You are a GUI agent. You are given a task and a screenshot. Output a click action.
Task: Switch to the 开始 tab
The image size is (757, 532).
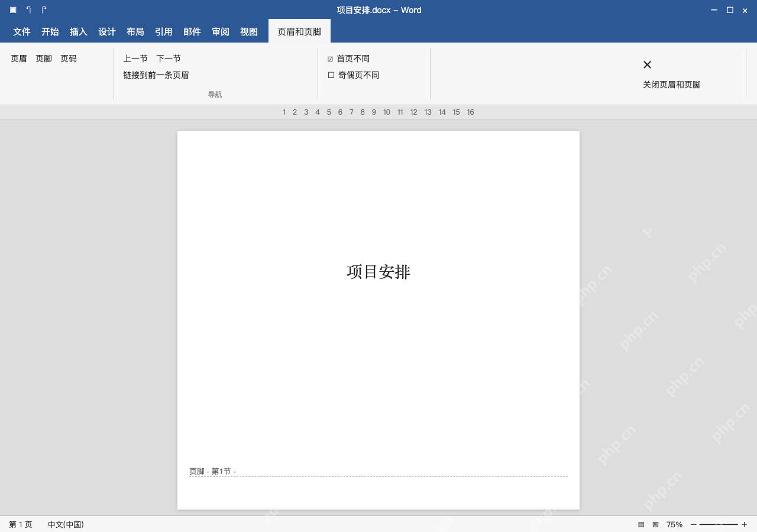[x=50, y=32]
